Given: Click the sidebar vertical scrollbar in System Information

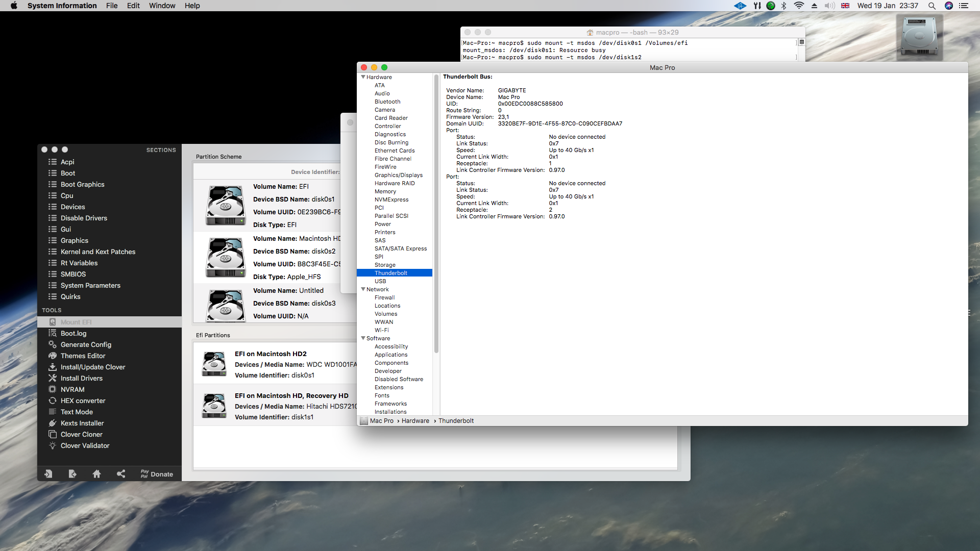Looking at the screenshot, I should coord(436,214).
